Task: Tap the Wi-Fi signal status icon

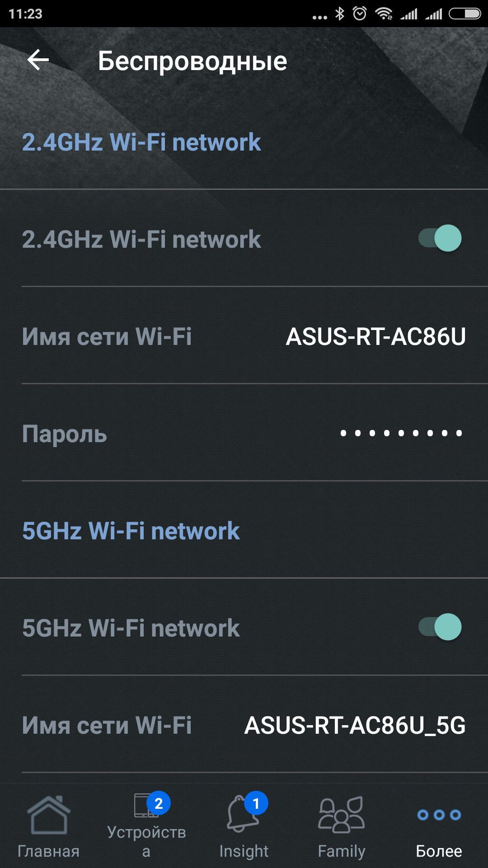Action: 384,14
